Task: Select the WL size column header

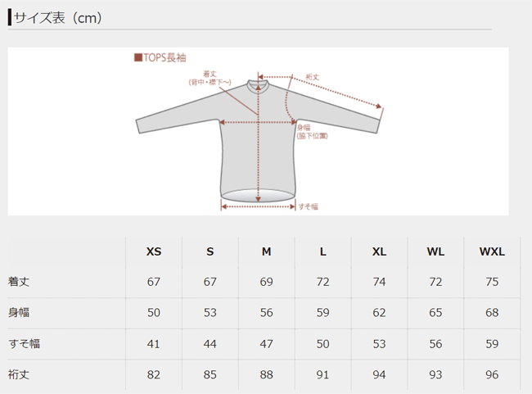Action: pyautogui.click(x=435, y=251)
